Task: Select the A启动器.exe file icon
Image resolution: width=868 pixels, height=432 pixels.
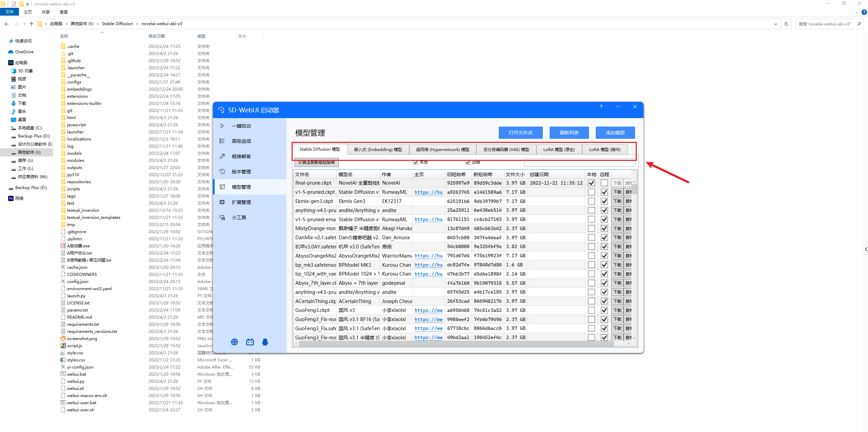Action: click(63, 246)
